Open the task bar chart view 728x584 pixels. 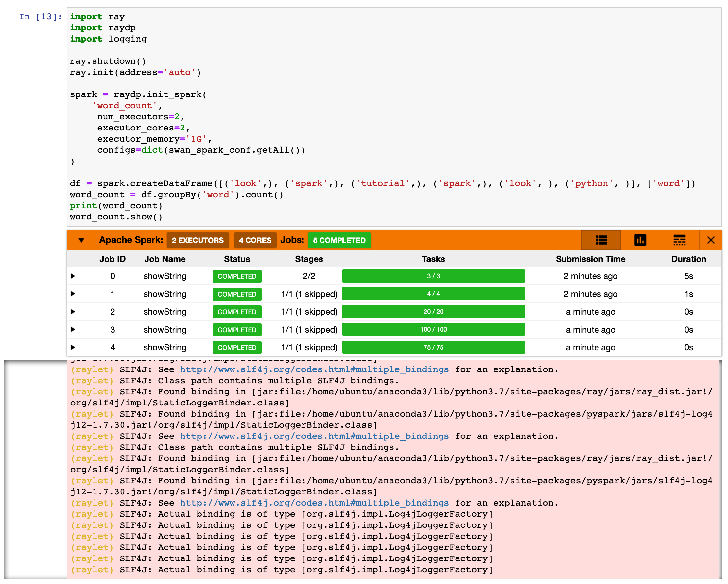point(640,240)
